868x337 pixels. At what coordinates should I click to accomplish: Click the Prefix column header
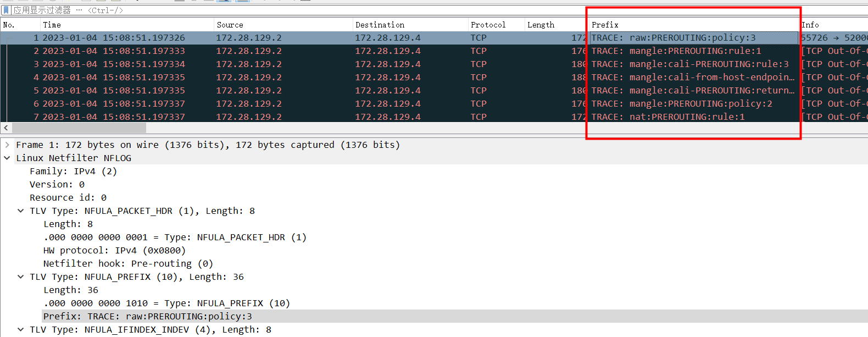pyautogui.click(x=692, y=25)
